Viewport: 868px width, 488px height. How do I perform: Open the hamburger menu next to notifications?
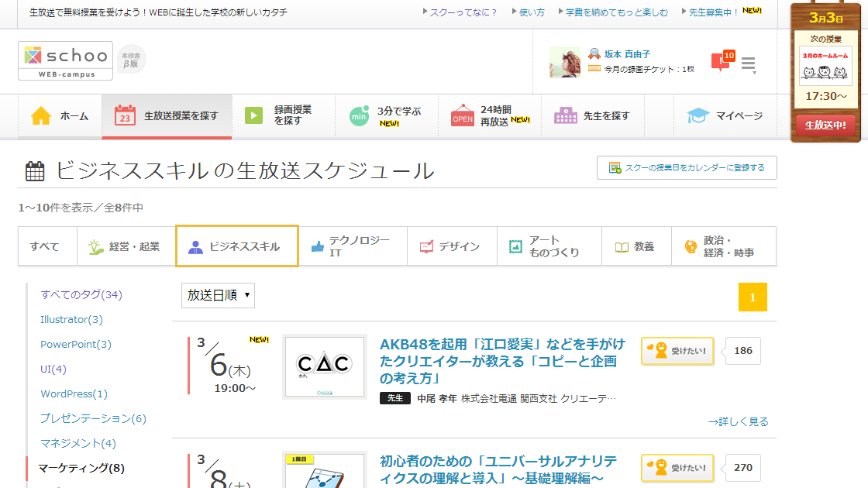coord(749,65)
